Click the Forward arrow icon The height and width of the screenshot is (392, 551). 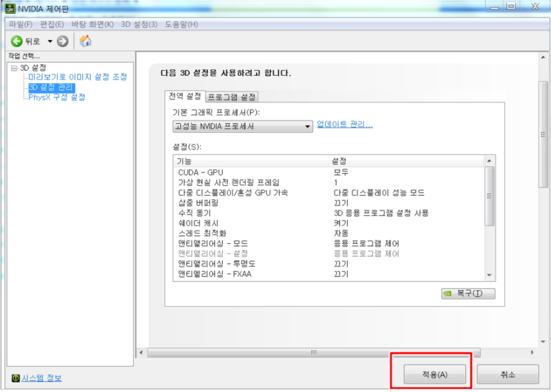click(x=63, y=41)
